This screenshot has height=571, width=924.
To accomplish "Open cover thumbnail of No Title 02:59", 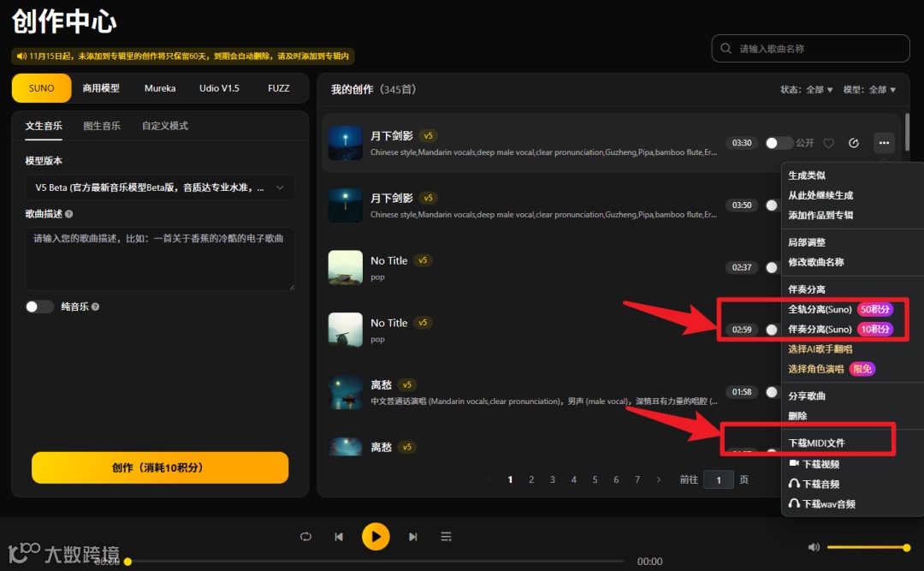I will (346, 329).
